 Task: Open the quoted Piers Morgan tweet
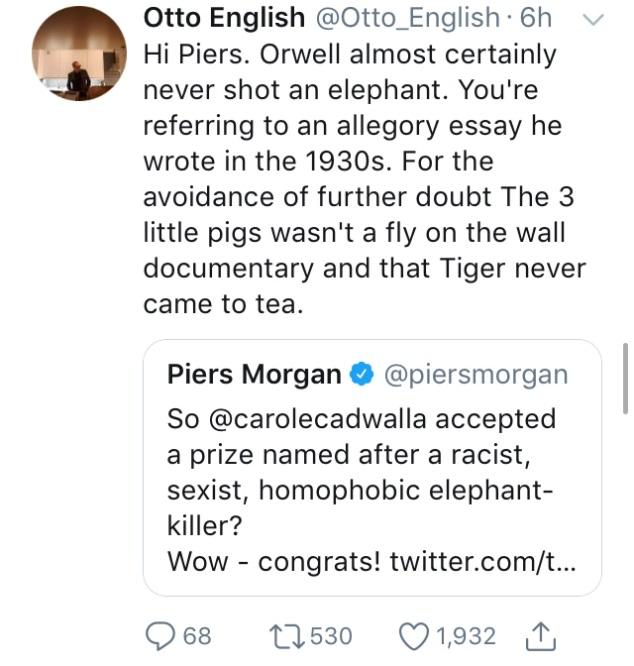click(372, 489)
